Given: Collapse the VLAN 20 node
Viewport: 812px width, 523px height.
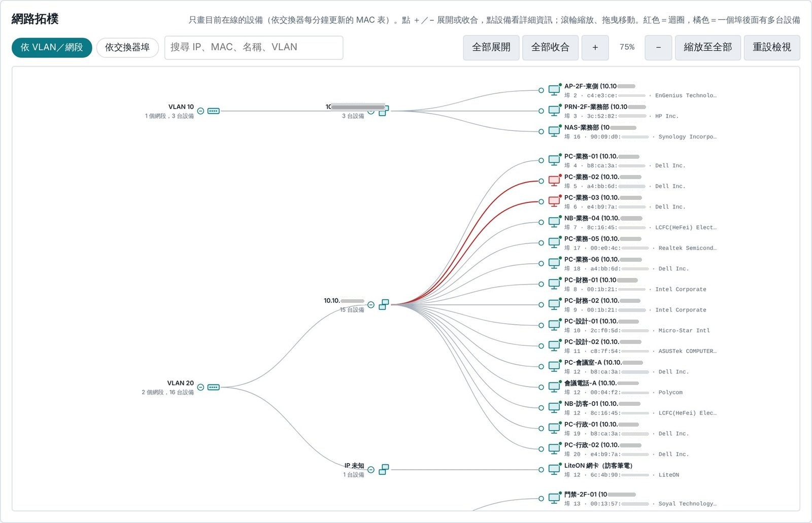Looking at the screenshot, I should pyautogui.click(x=200, y=387).
